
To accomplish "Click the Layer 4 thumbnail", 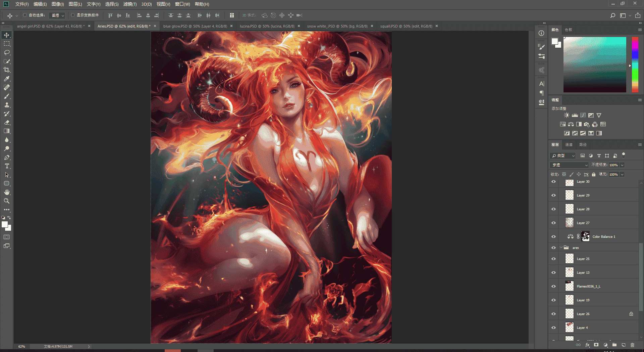I will (x=570, y=327).
